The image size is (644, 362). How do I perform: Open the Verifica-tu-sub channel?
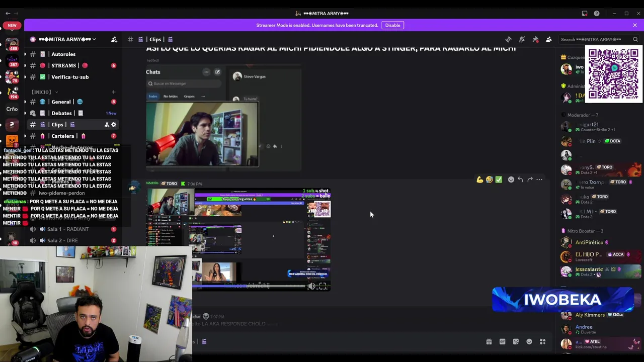[x=70, y=77]
